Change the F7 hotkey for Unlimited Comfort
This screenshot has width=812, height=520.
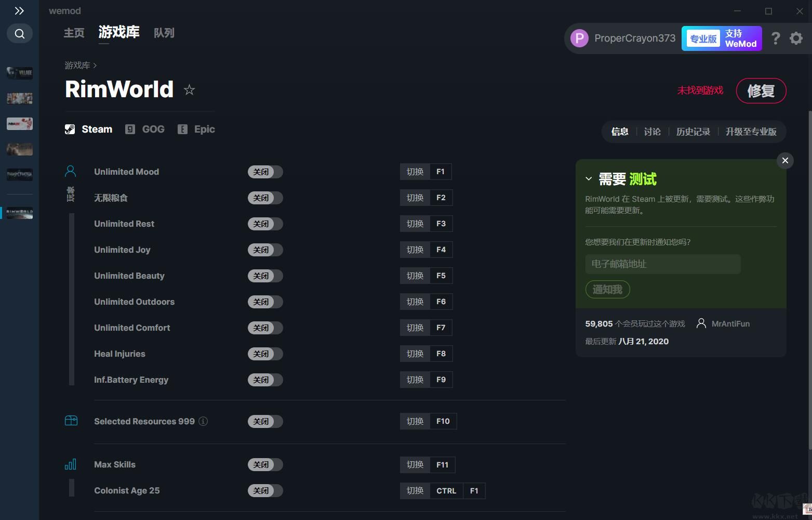click(441, 328)
